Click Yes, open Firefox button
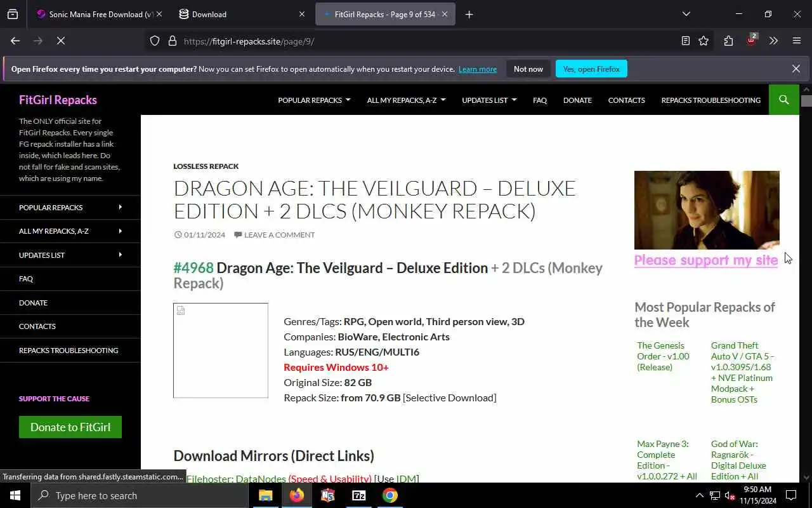The image size is (812, 508). 591,69
